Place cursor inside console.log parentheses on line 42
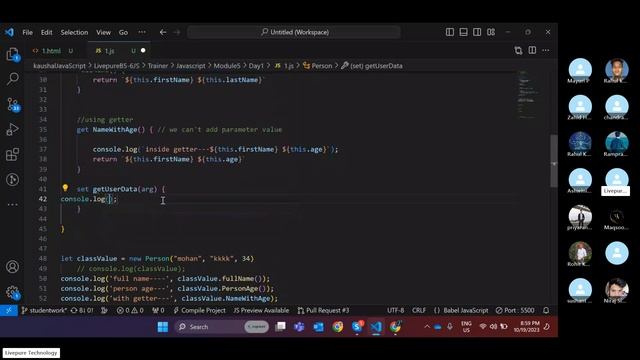640x360 pixels. click(109, 199)
